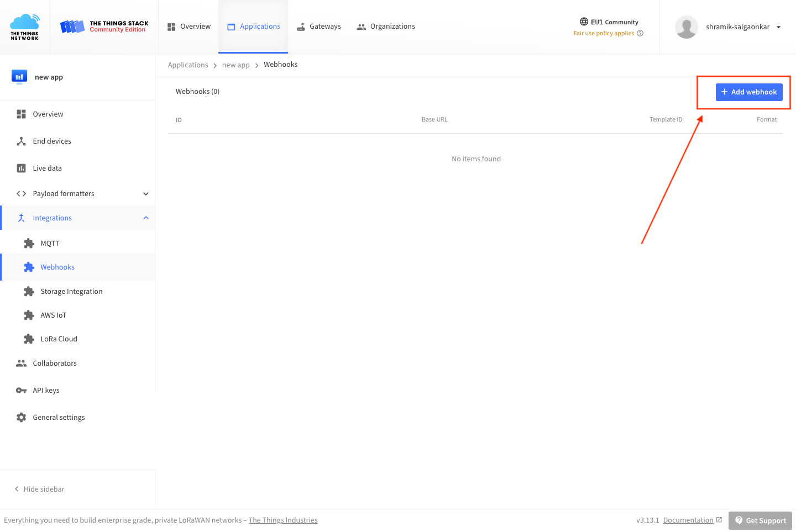
Task: Click the globe icon beside EU1 Community
Action: click(x=584, y=22)
